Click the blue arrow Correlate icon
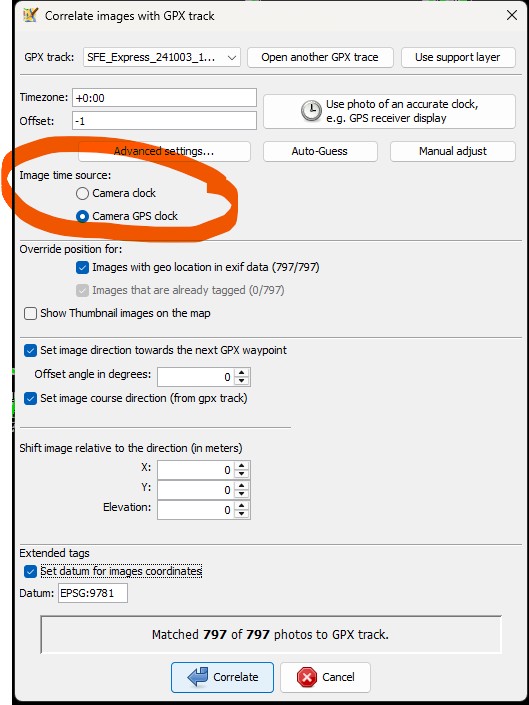This screenshot has height=705, width=529. (x=197, y=677)
